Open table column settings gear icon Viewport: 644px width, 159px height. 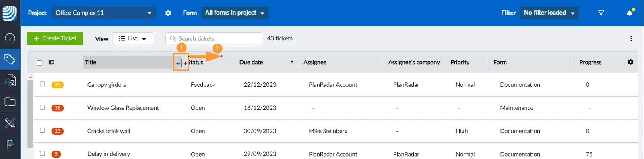coord(630,62)
